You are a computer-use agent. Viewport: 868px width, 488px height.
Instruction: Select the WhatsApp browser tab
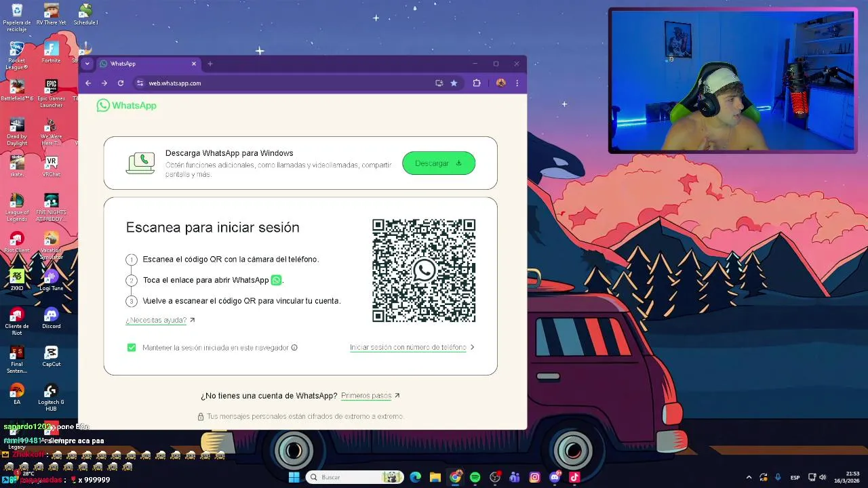(x=149, y=64)
